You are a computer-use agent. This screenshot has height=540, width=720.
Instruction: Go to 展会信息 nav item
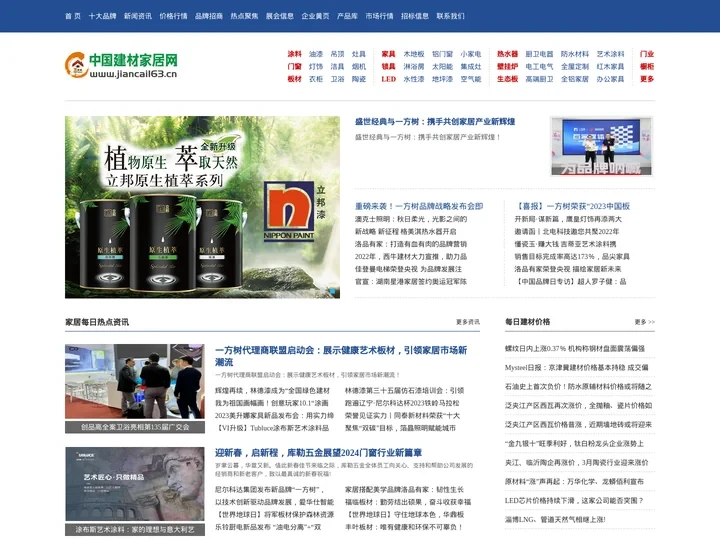tap(280, 16)
